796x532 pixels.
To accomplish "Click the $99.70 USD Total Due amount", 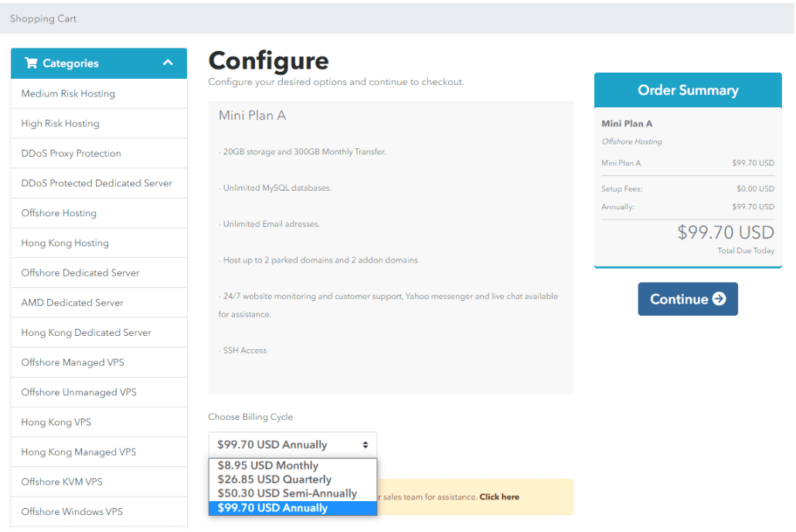I will point(726,232).
